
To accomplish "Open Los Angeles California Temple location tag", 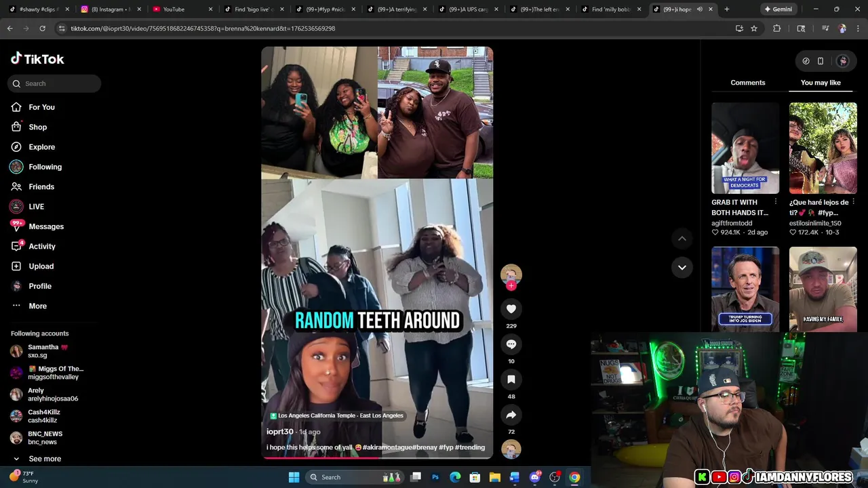I will click(336, 415).
